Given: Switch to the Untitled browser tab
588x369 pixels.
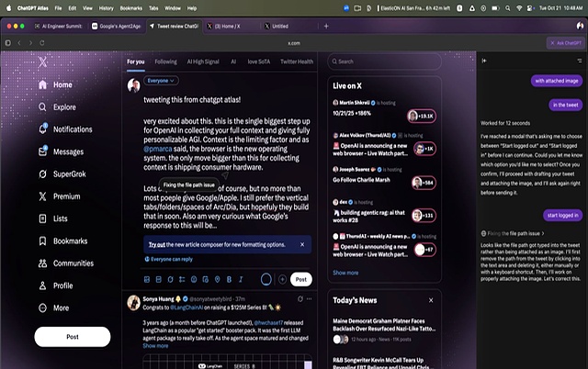Looking at the screenshot, I should (x=280, y=27).
